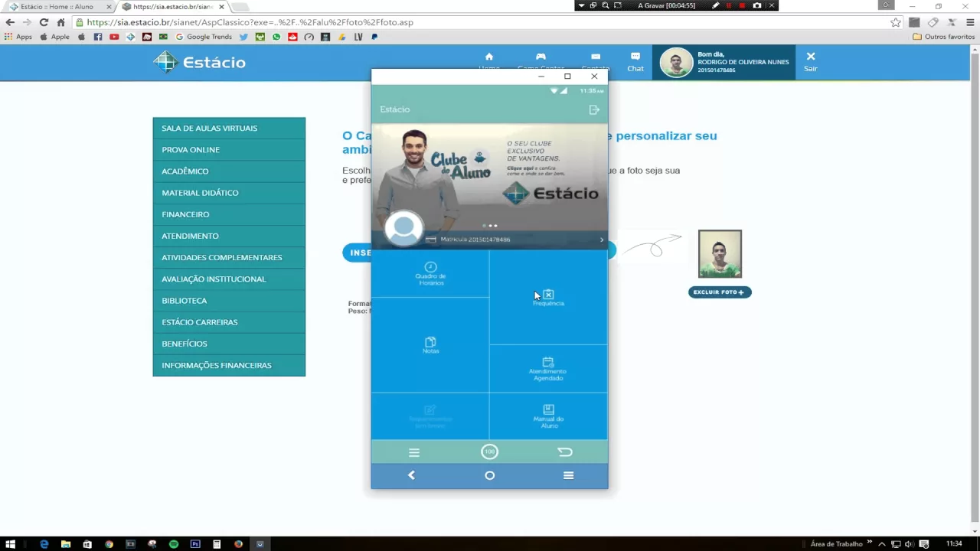Open the Atendimento menu item
980x551 pixels.
(x=229, y=236)
